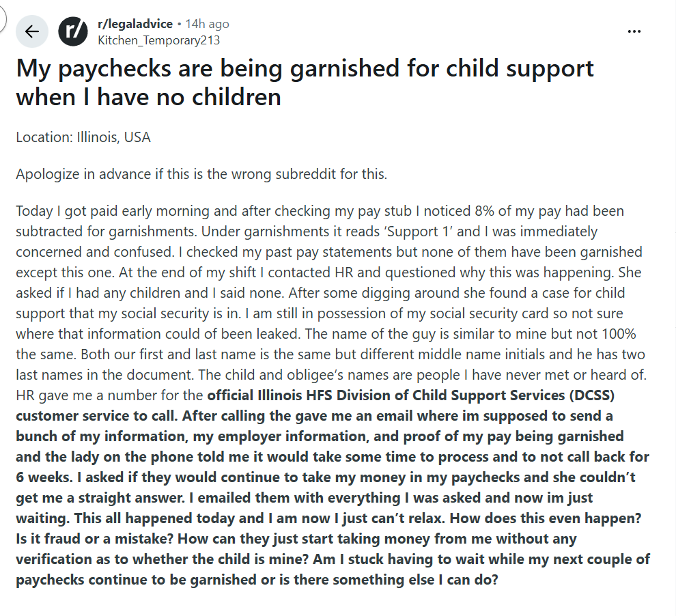Image resolution: width=676 pixels, height=616 pixels.
Task: Open the r/ subreddit avatar icon
Action: (73, 31)
